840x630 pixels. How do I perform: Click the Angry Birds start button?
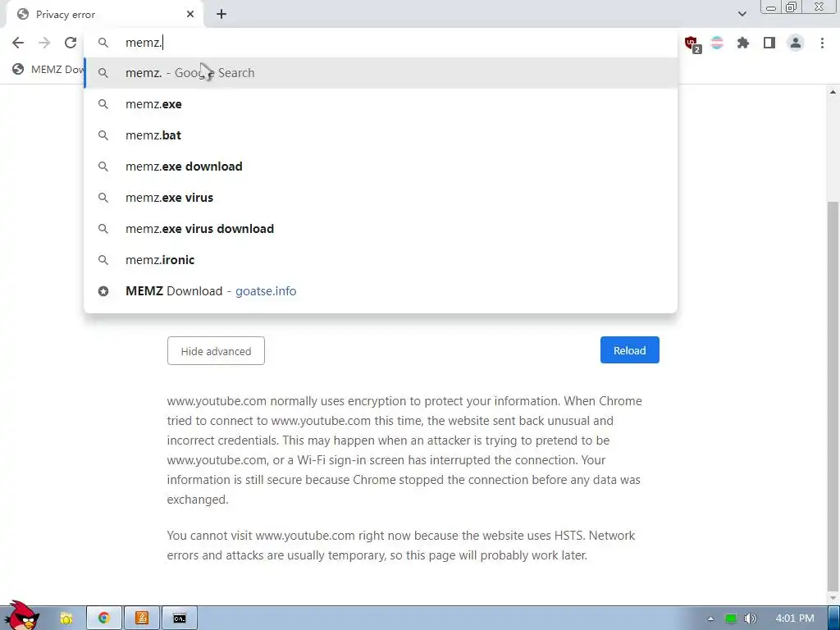(22, 616)
